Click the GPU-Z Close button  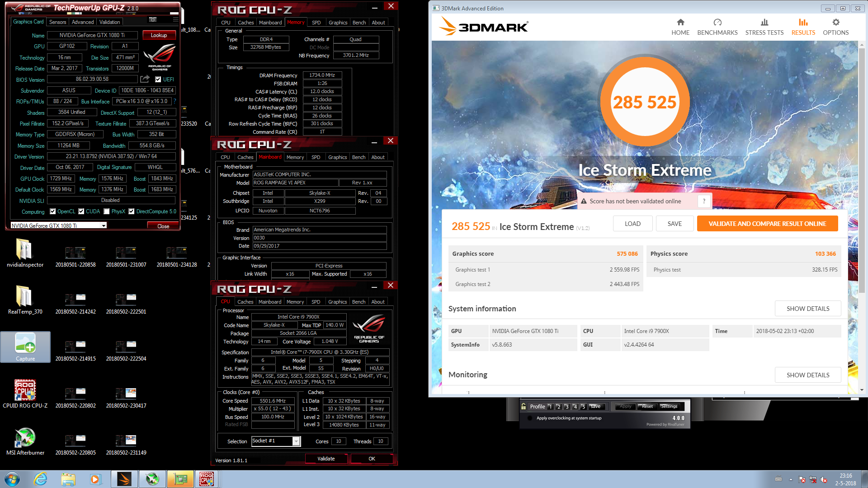163,226
